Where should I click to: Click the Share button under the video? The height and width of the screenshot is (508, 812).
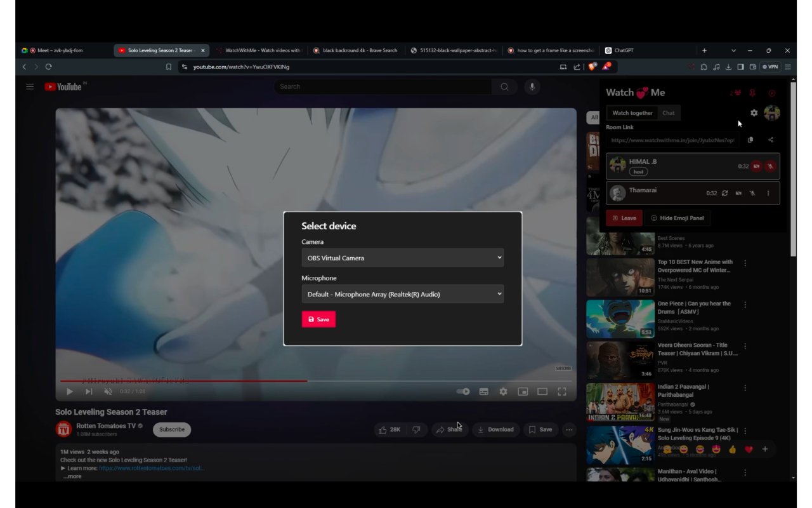449,430
